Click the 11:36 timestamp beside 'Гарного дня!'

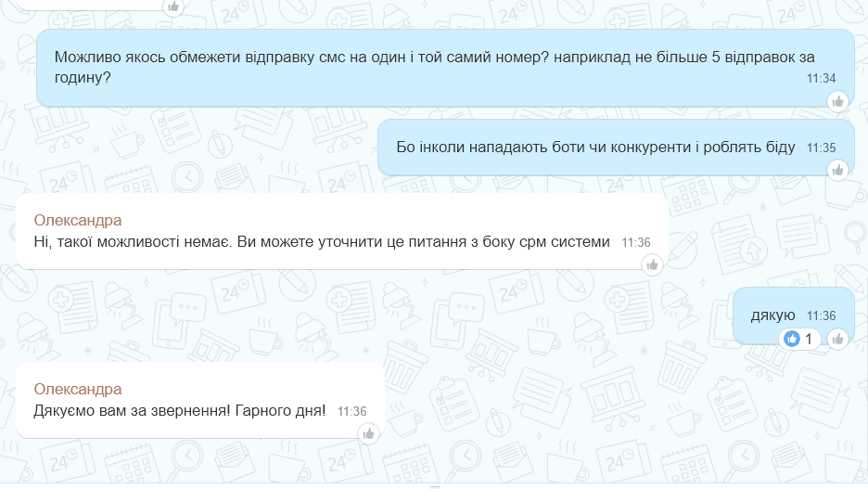(x=352, y=411)
